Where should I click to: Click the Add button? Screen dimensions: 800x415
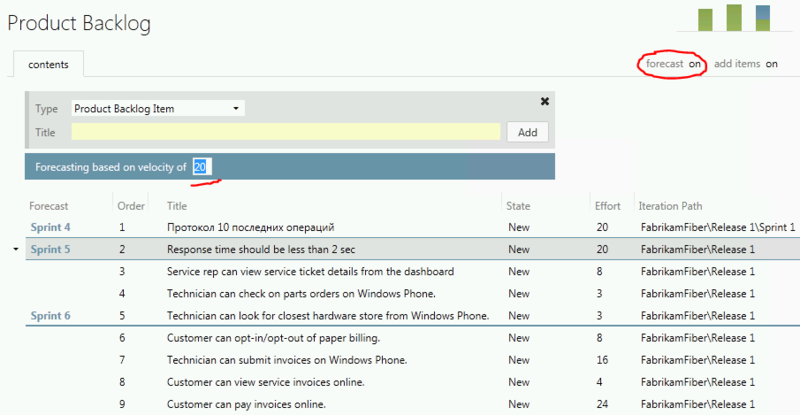[x=528, y=132]
